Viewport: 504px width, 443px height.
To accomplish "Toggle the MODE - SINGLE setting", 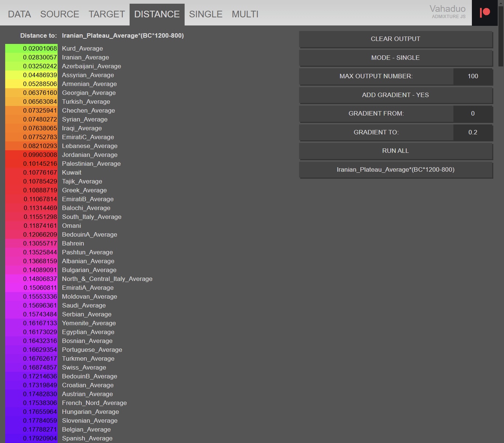I will coord(395,58).
